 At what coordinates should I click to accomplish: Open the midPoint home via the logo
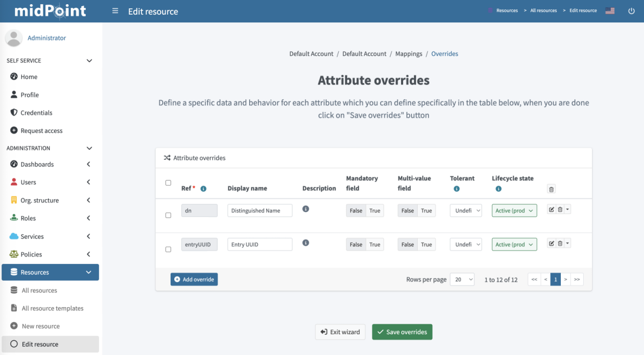(x=50, y=10)
